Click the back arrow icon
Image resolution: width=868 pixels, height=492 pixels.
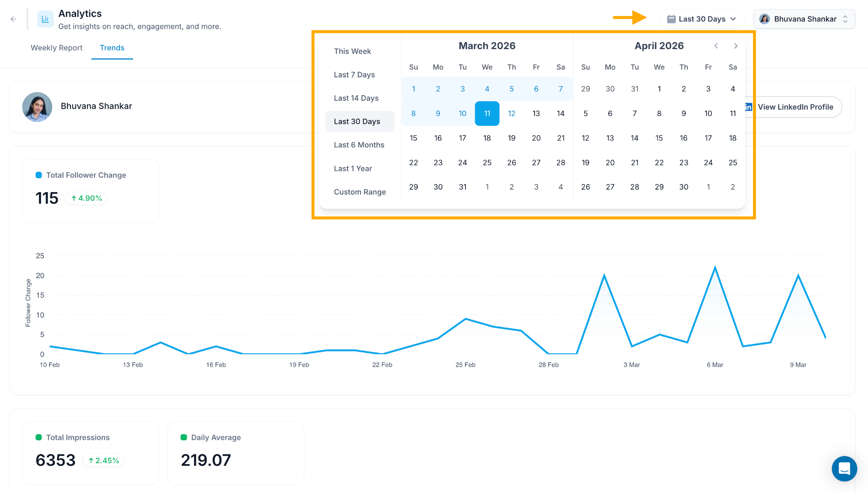(x=14, y=19)
